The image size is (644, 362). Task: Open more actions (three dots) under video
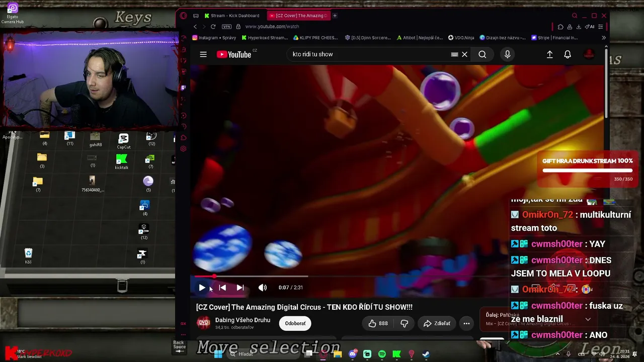(466, 323)
